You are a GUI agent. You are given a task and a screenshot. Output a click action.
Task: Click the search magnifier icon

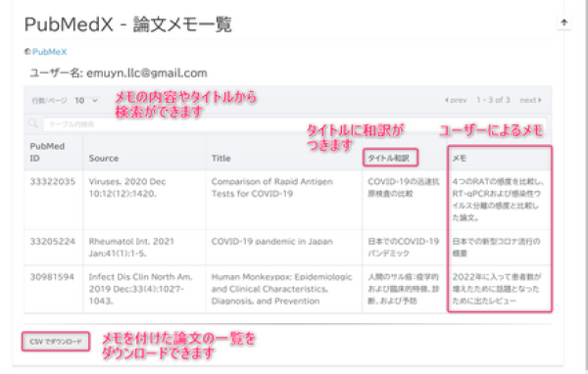(x=33, y=123)
